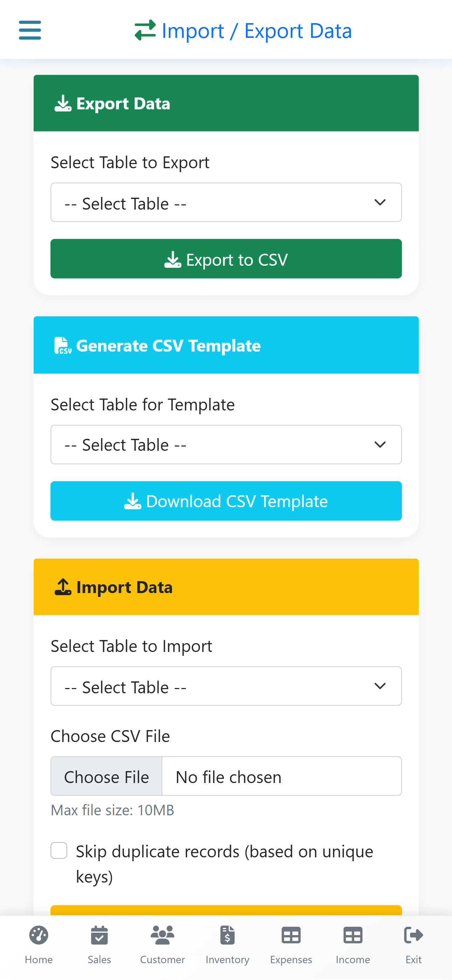Click the Export to CSV button
The height and width of the screenshot is (980, 452).
tap(226, 259)
